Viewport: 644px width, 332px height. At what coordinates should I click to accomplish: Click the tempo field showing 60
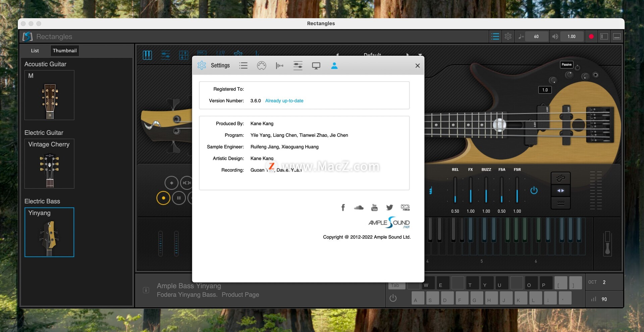(536, 37)
